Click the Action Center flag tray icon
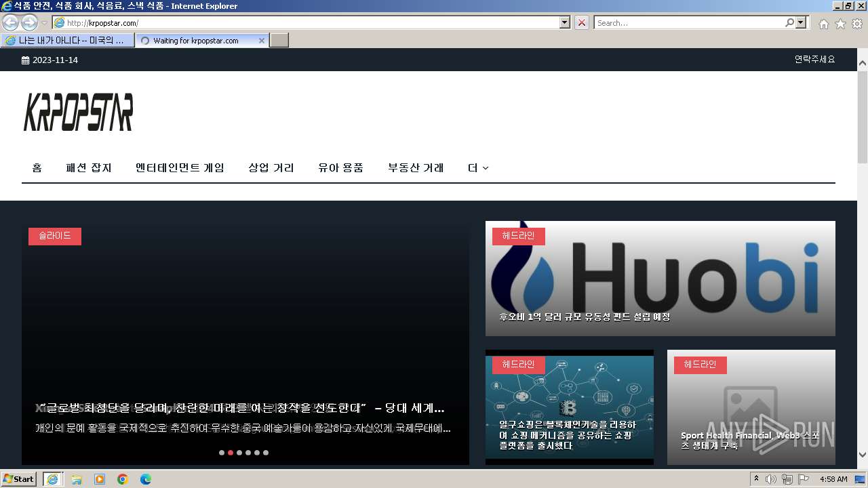 (x=804, y=479)
